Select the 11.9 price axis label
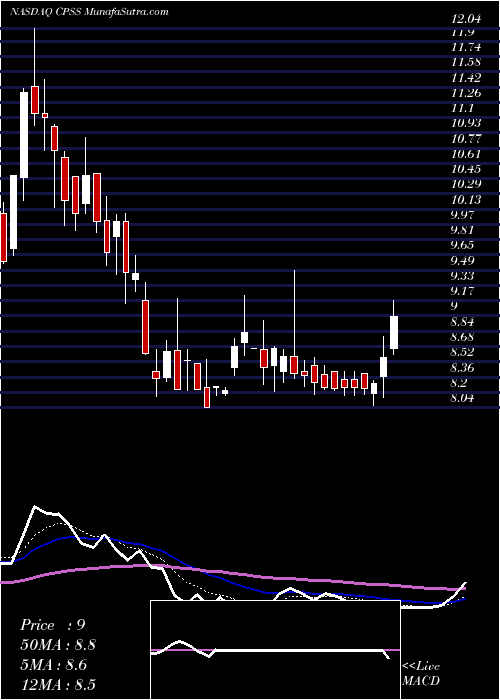 click(462, 33)
